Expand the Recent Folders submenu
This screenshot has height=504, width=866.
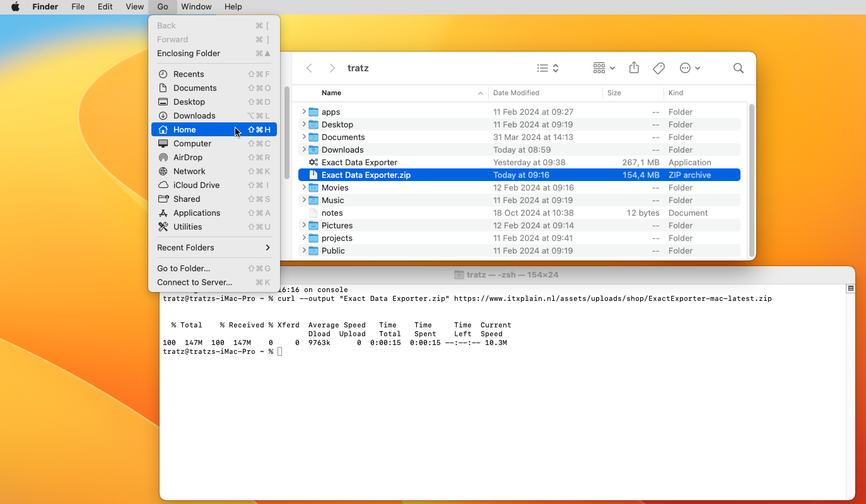(x=213, y=247)
